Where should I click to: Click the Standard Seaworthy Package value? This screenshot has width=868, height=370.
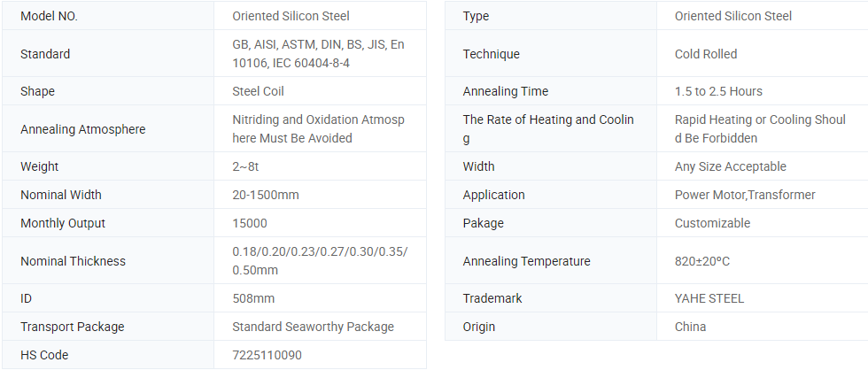tap(313, 327)
